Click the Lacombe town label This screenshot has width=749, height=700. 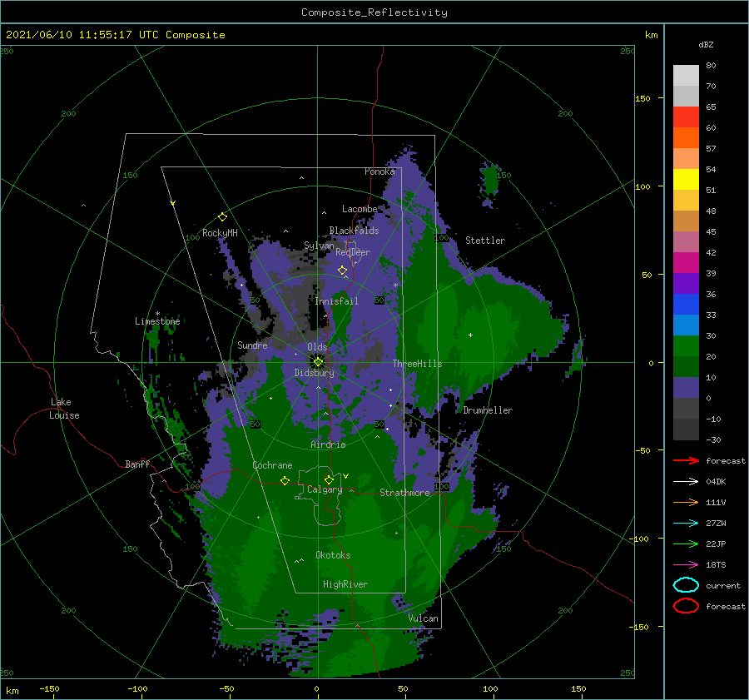point(360,209)
